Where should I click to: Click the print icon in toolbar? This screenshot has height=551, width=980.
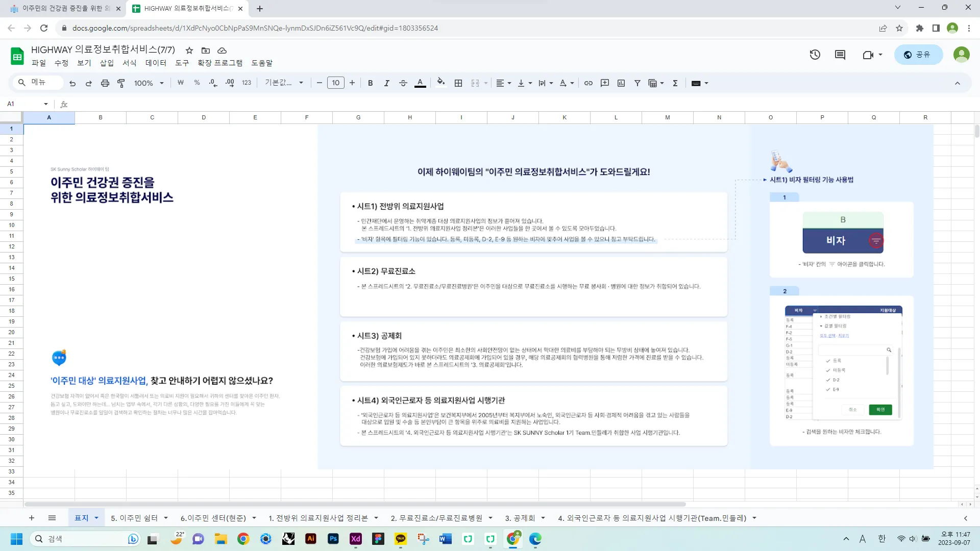point(105,83)
